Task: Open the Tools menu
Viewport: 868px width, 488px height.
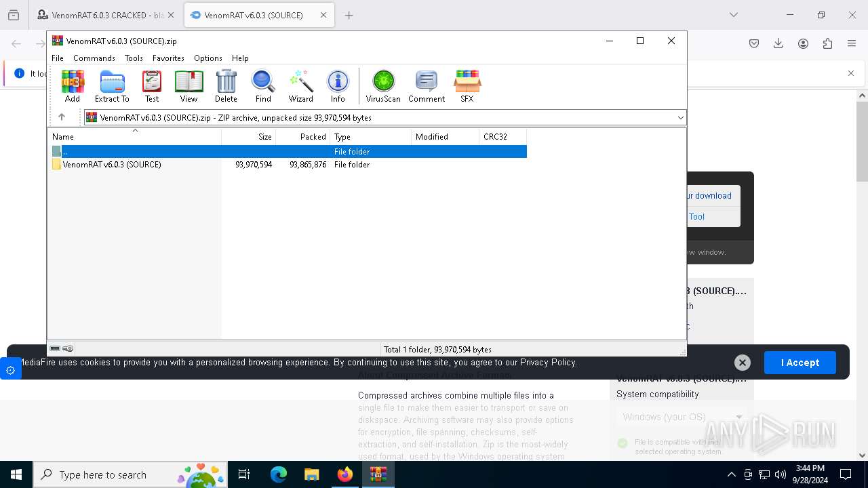Action: point(134,58)
